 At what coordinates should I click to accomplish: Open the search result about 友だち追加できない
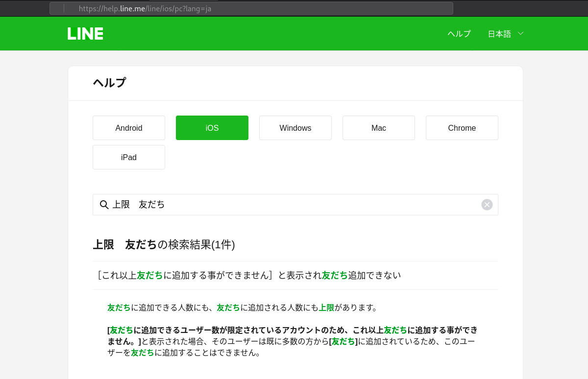(249, 275)
